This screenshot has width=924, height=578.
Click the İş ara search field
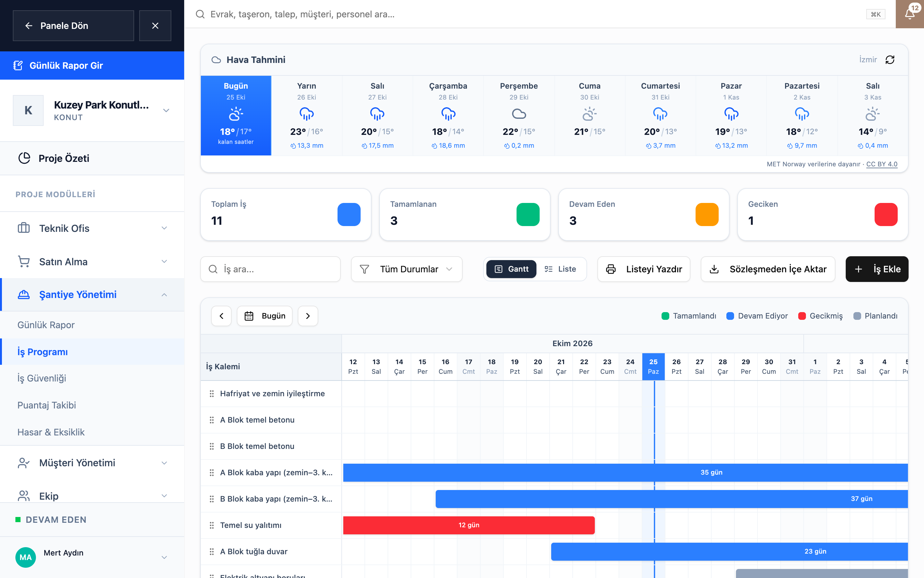tap(270, 269)
